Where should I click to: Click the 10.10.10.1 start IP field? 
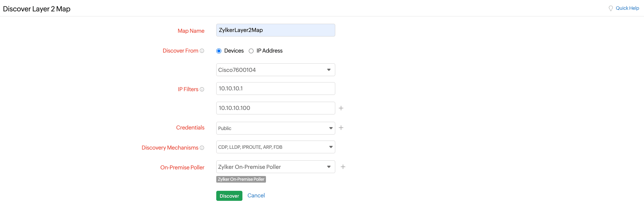275,89
